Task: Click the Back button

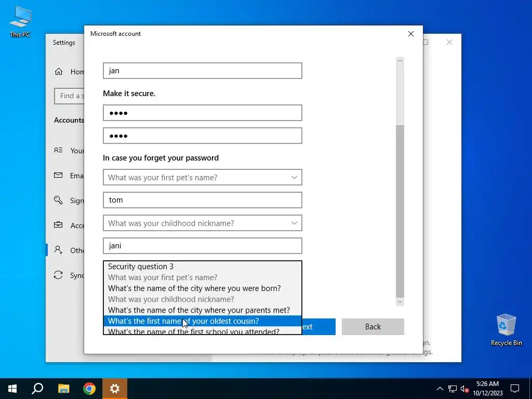Action: point(373,327)
